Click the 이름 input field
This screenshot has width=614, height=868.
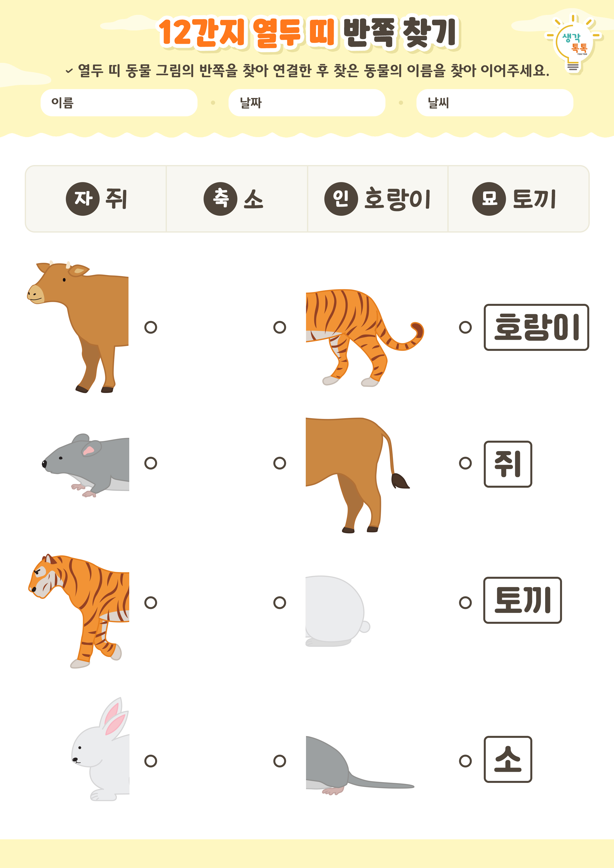(x=119, y=103)
